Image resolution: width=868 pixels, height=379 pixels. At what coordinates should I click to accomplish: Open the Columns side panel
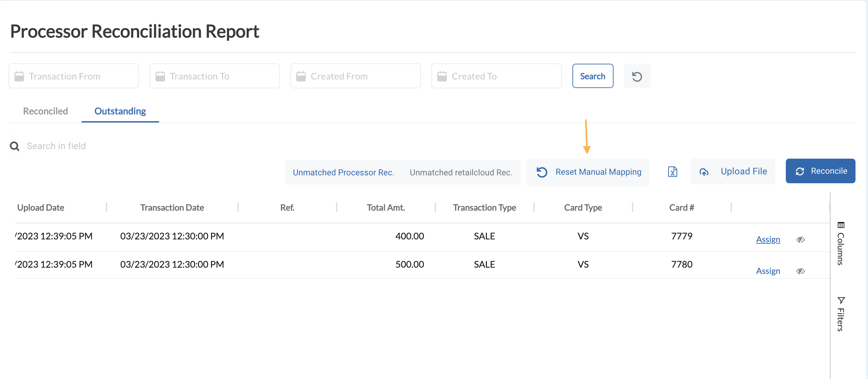(841, 243)
